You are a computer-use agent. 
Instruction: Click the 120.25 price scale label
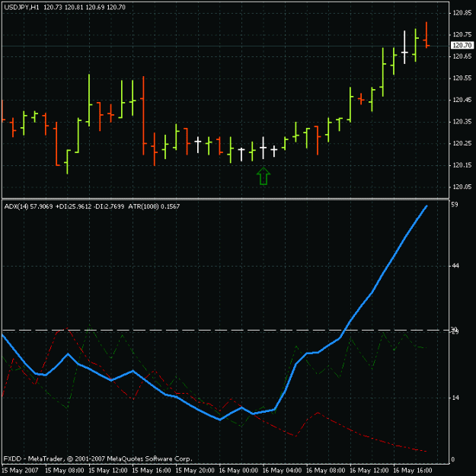click(x=462, y=143)
